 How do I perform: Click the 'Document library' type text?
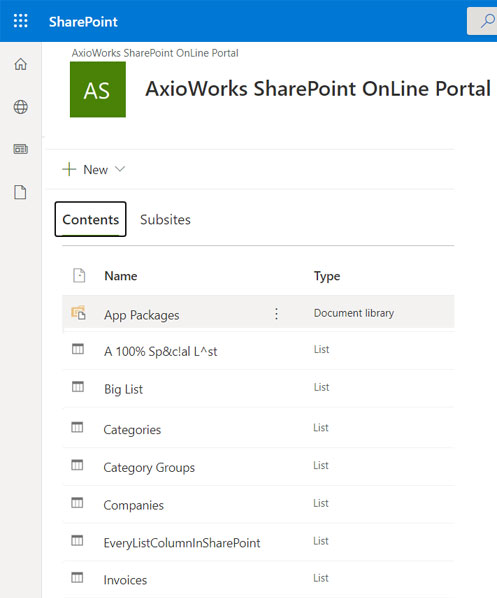[354, 313]
